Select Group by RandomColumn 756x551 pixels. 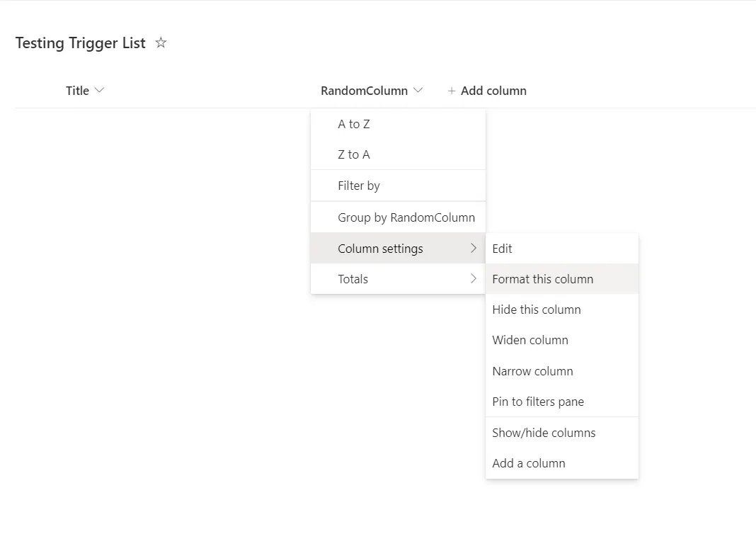pyautogui.click(x=406, y=217)
